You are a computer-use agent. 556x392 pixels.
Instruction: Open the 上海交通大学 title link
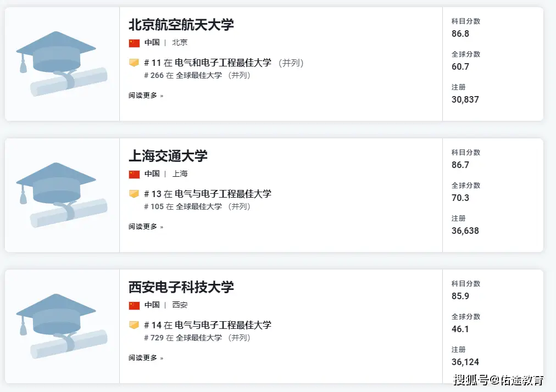coord(168,156)
